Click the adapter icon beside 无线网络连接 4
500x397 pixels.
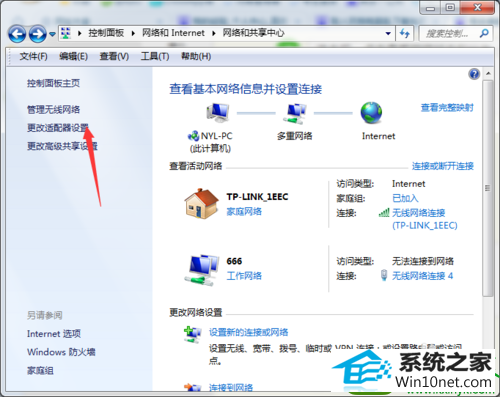click(x=384, y=275)
